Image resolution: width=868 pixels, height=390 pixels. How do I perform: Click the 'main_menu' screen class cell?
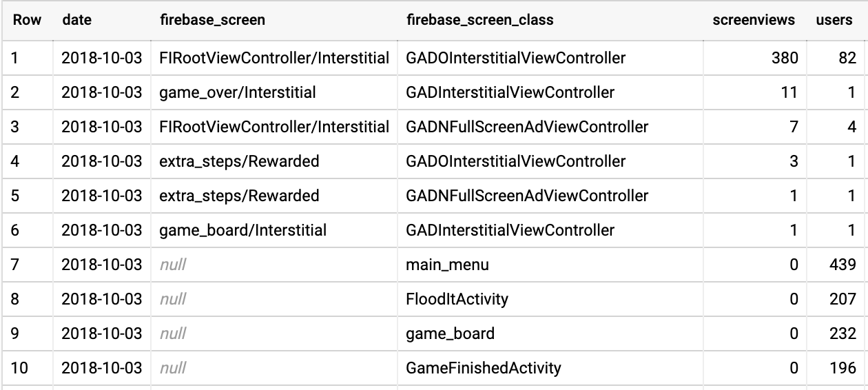tap(448, 265)
